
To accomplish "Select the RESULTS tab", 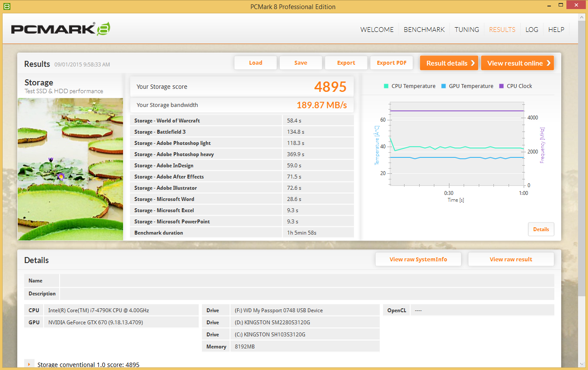I will click(x=502, y=29).
